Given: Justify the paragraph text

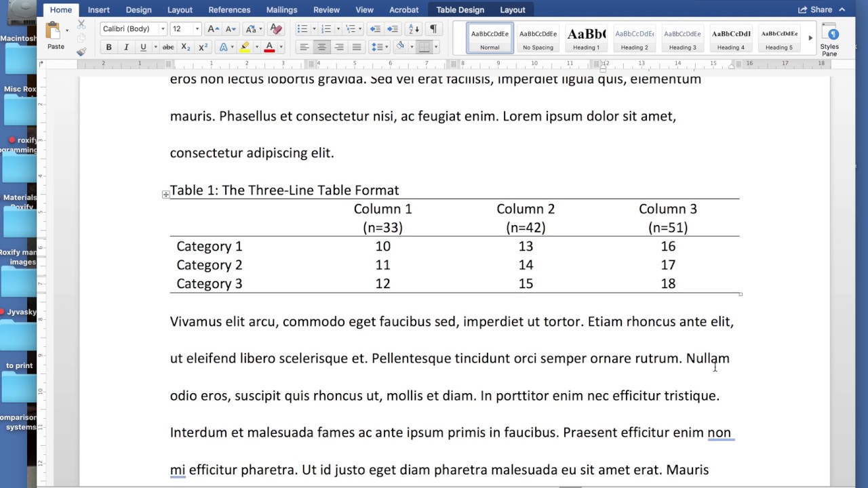Looking at the screenshot, I should (356, 47).
